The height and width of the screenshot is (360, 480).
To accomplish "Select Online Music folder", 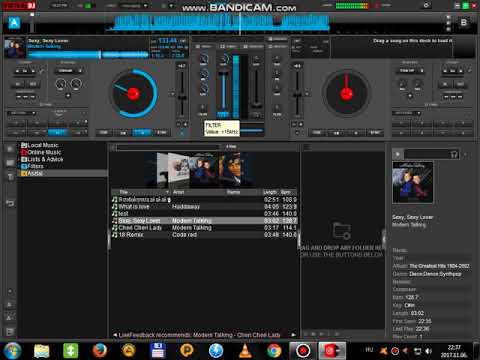I will pos(41,152).
